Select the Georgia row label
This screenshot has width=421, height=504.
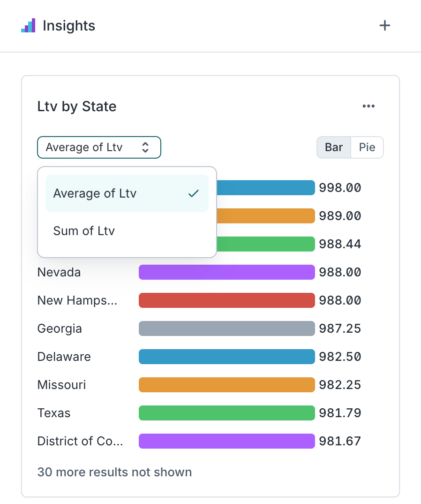point(60,328)
